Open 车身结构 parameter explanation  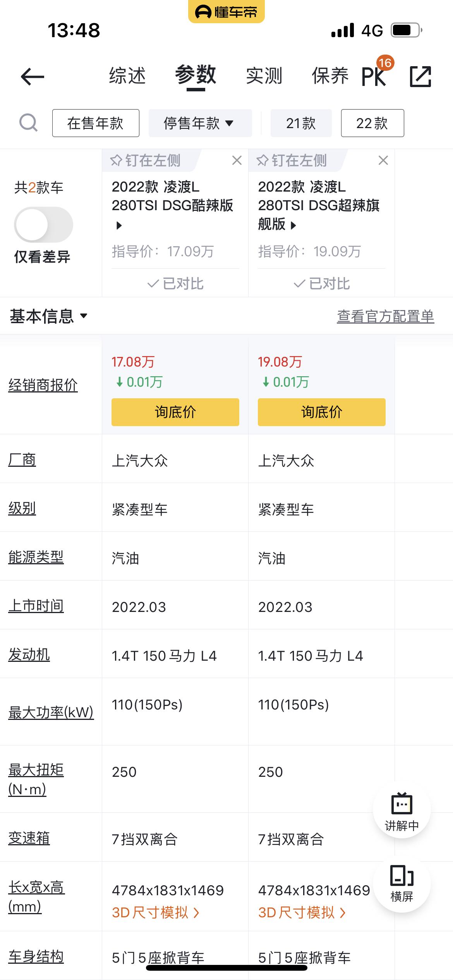click(x=36, y=956)
